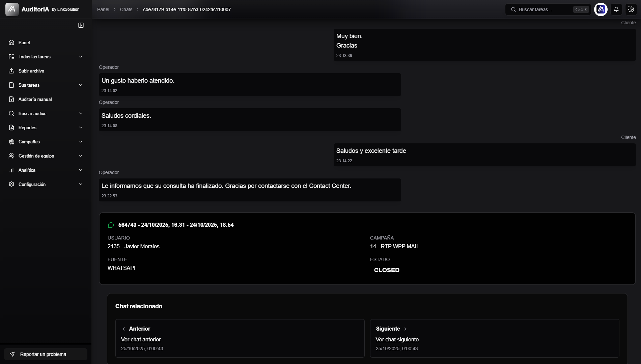The width and height of the screenshot is (641, 364).
Task: Select the message 'Saludos cordiales.'
Action: (250, 120)
